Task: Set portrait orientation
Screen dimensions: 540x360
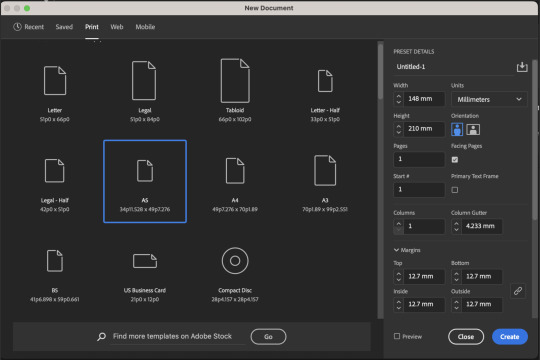Action: (x=457, y=130)
